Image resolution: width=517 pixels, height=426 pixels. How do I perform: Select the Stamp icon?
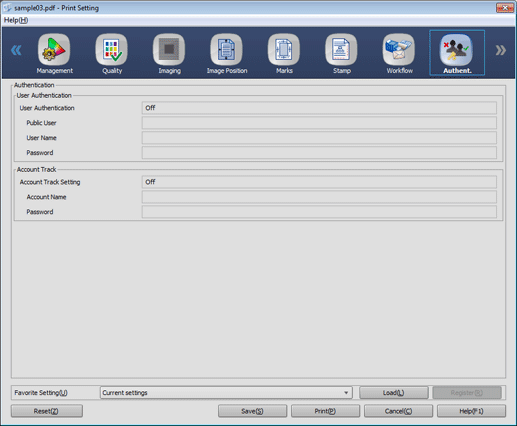click(x=341, y=49)
